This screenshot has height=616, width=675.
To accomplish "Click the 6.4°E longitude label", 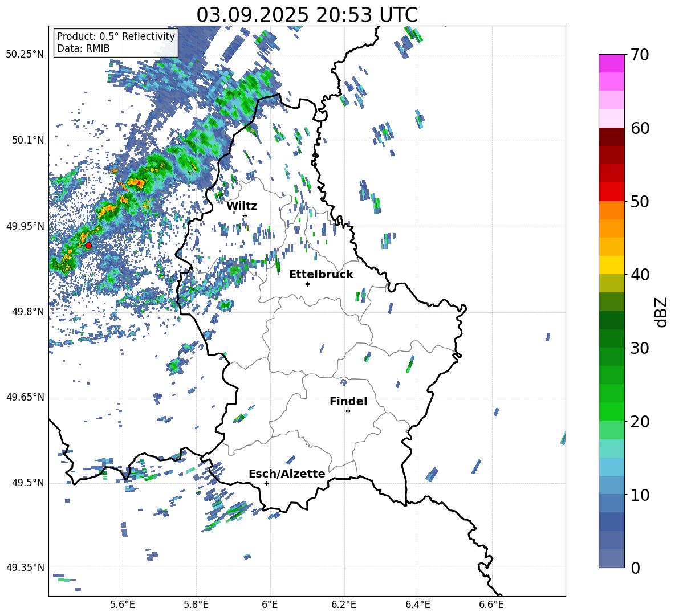I will [x=417, y=605].
